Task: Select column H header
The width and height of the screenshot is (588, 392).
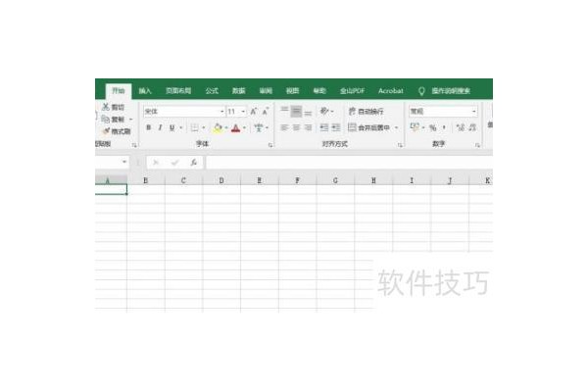Action: 373,180
